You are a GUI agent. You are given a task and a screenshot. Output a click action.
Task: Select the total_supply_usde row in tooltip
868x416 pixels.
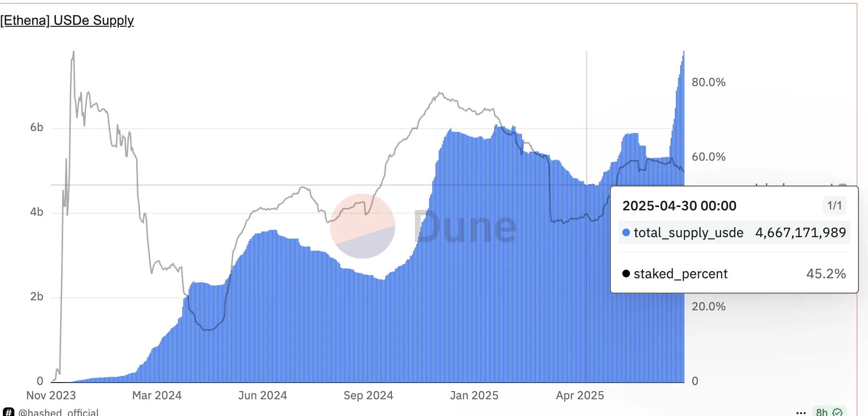tap(734, 233)
